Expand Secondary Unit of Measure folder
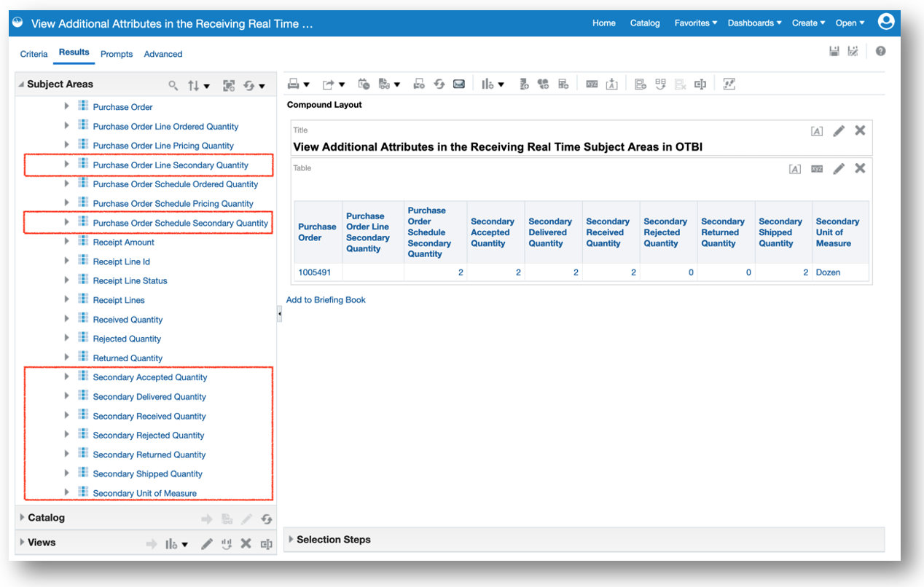 point(66,493)
